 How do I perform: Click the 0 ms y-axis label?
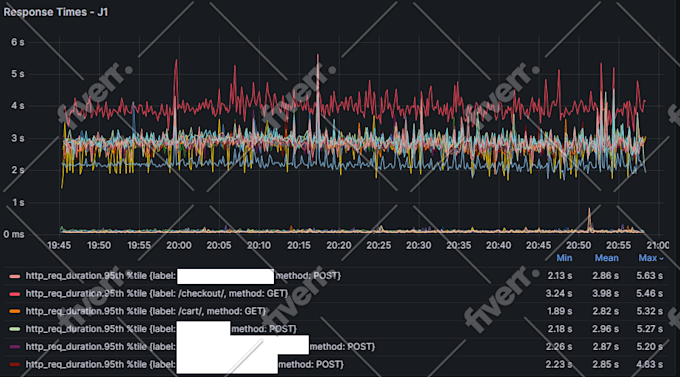(x=14, y=234)
